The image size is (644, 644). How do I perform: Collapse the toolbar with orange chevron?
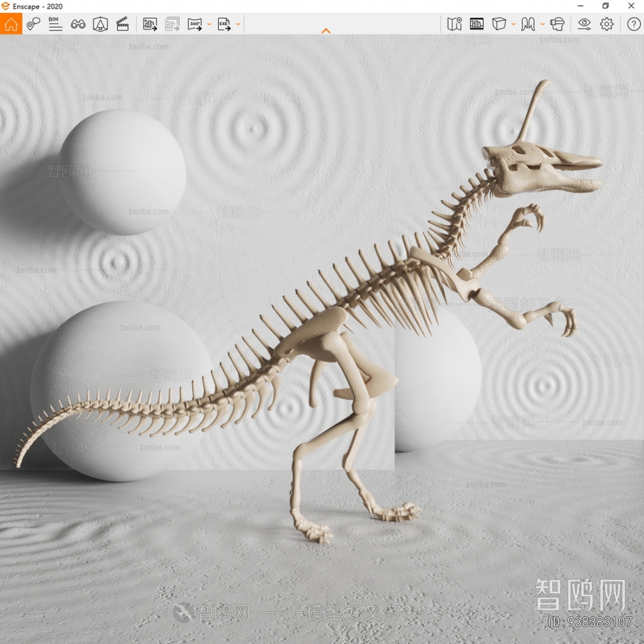(326, 31)
